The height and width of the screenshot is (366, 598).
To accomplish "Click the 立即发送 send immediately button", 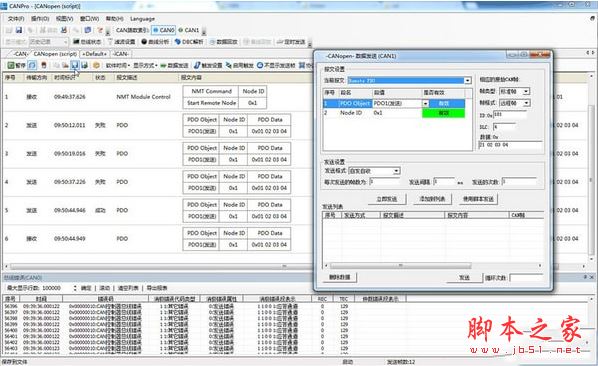I will (387, 199).
